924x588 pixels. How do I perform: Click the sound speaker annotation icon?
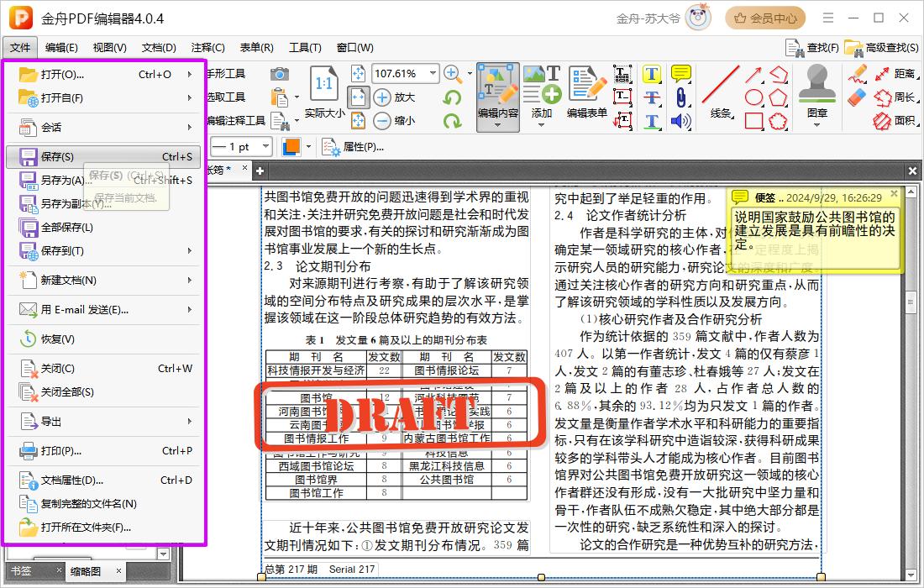(x=680, y=121)
